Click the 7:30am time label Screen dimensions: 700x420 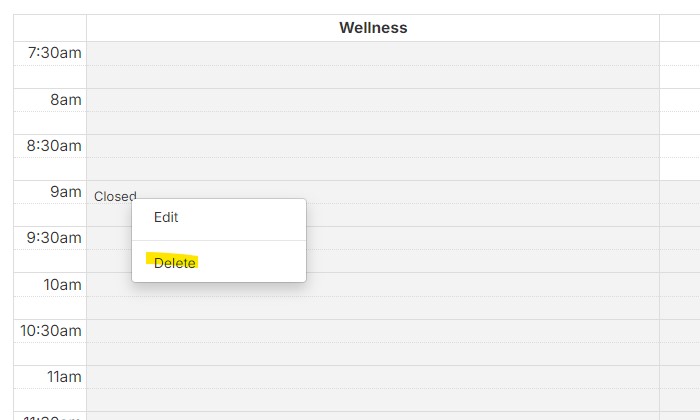click(54, 53)
